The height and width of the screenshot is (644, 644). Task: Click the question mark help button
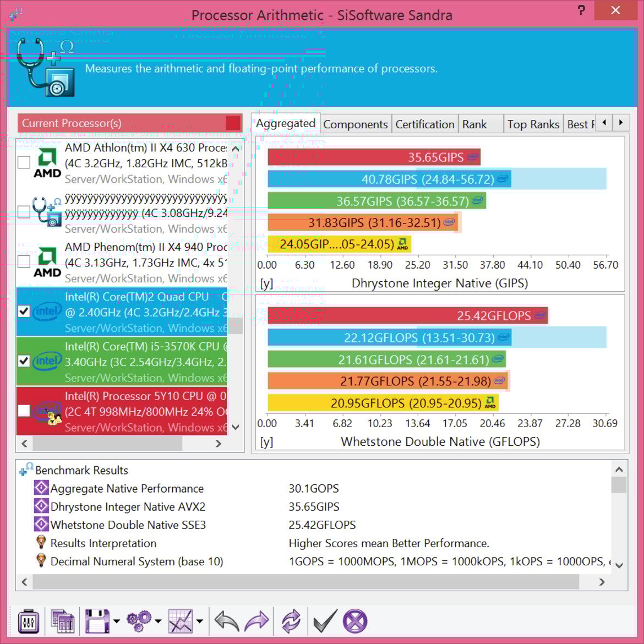click(x=581, y=10)
